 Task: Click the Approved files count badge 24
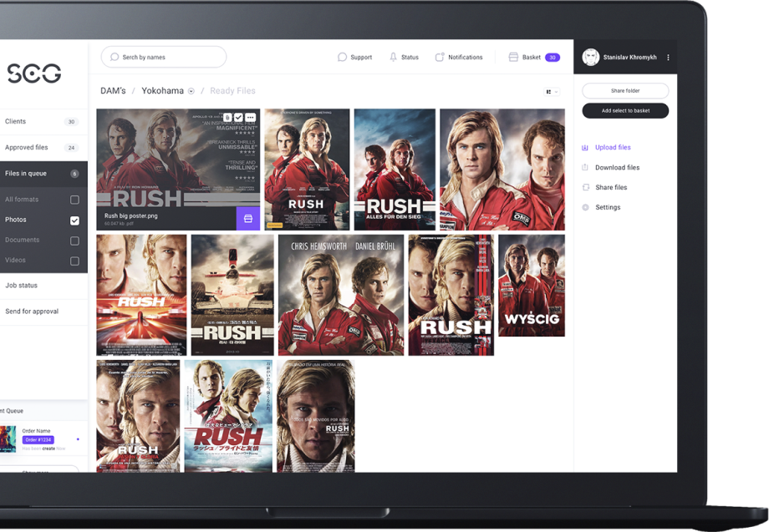point(72,148)
